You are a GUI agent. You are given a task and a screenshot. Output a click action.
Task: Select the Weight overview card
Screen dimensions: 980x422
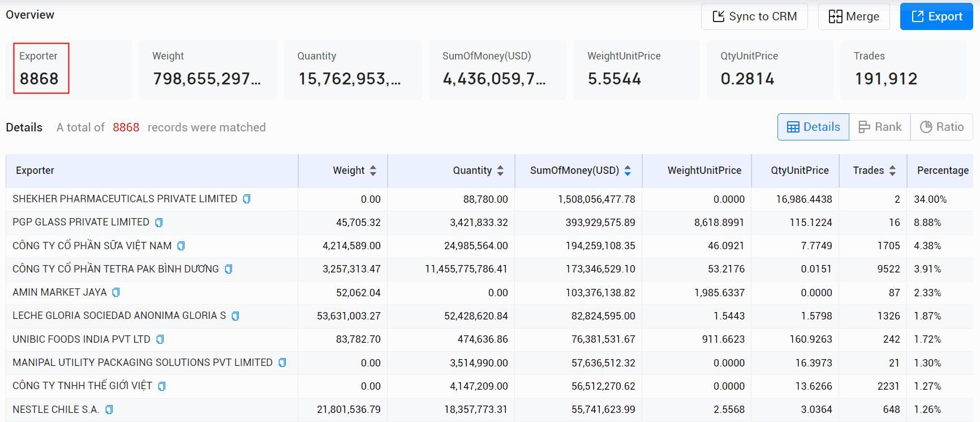pos(208,70)
